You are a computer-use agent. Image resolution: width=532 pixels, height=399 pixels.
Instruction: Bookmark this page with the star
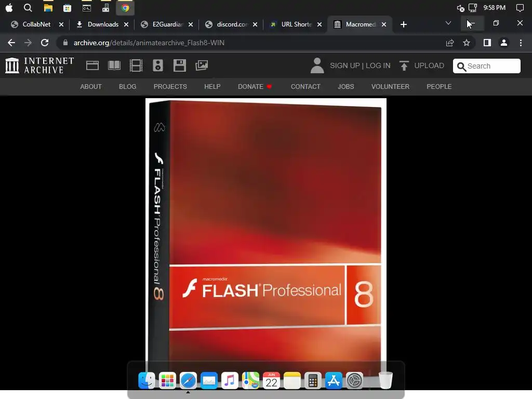click(467, 43)
